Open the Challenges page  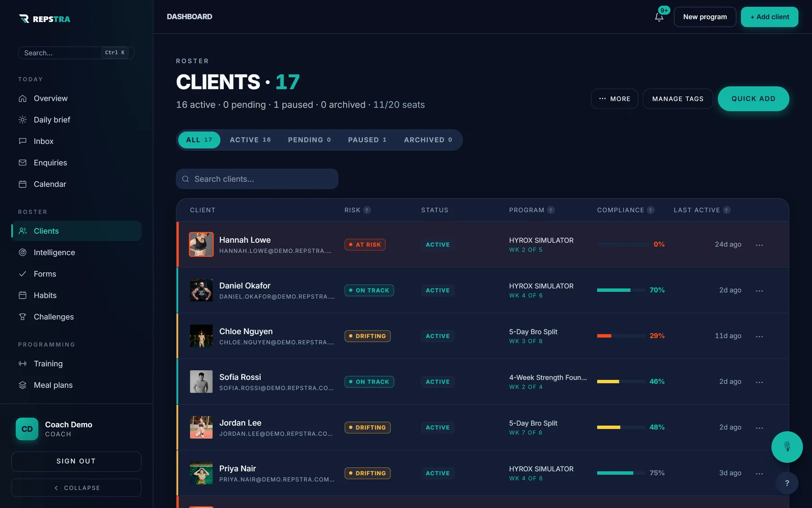pos(76,317)
